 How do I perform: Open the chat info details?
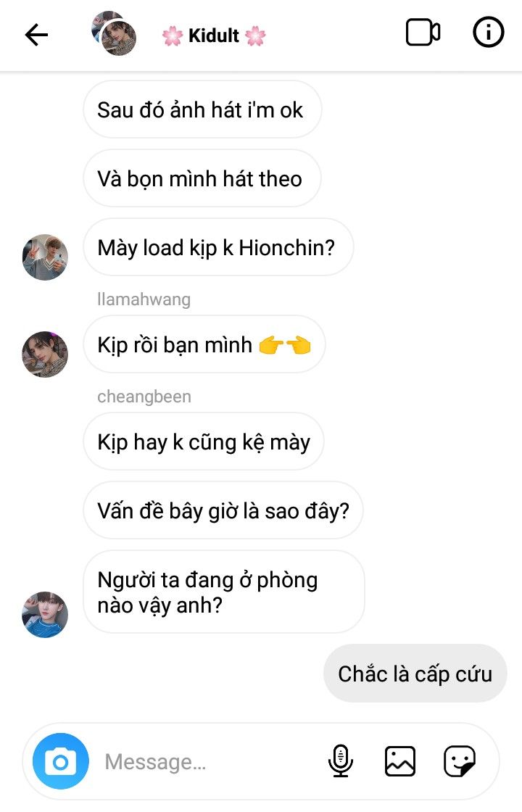(488, 33)
